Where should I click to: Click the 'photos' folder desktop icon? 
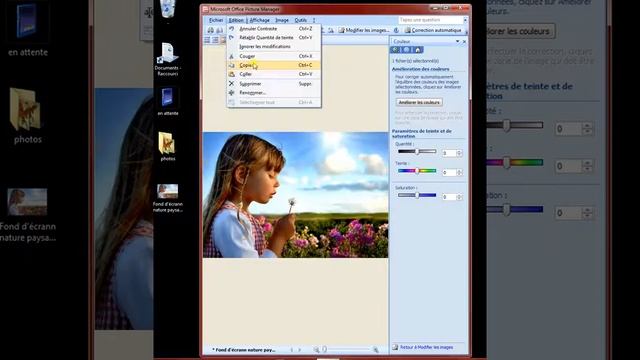click(168, 146)
